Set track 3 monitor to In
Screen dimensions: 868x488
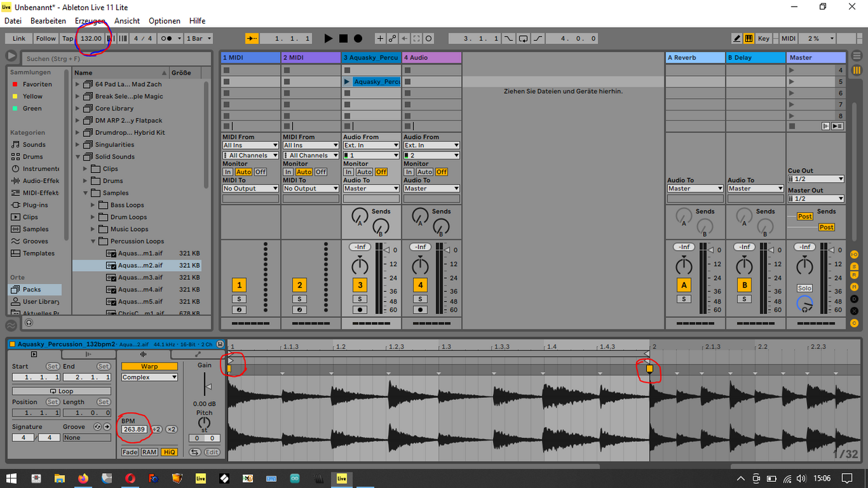point(348,172)
